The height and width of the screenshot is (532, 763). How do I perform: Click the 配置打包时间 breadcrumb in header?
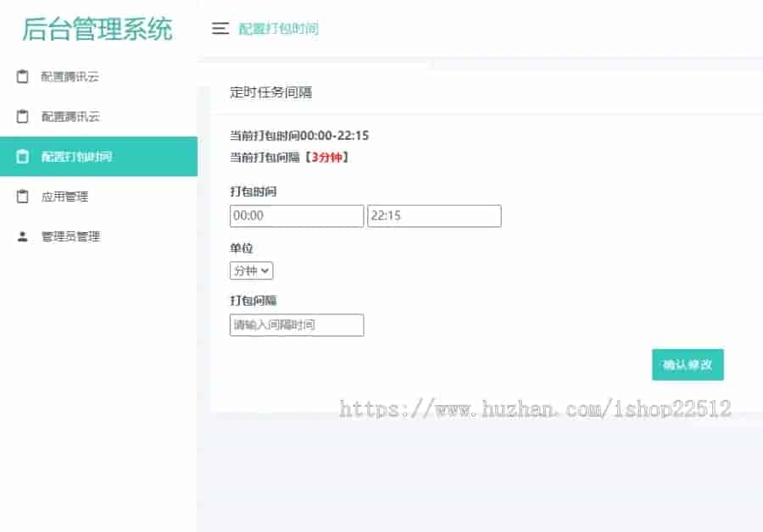pyautogui.click(x=278, y=29)
